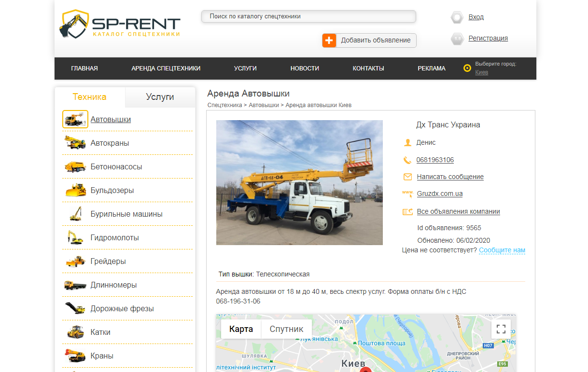
Task: Click the Добавить объявление button
Action: (375, 41)
